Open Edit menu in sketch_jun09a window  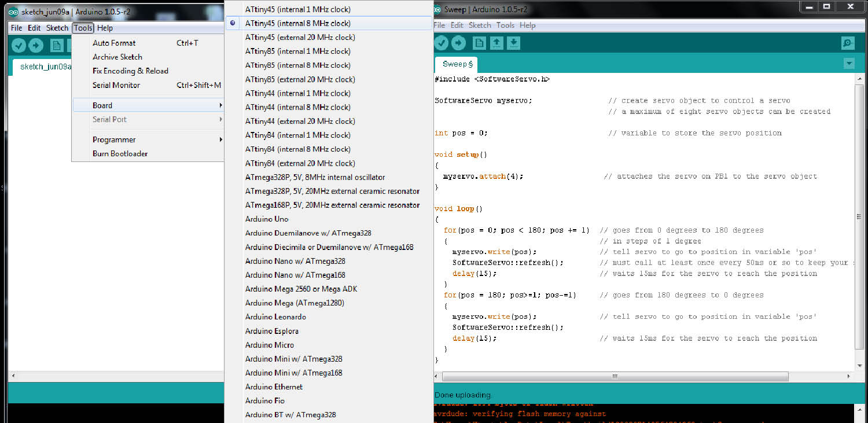[x=34, y=28]
